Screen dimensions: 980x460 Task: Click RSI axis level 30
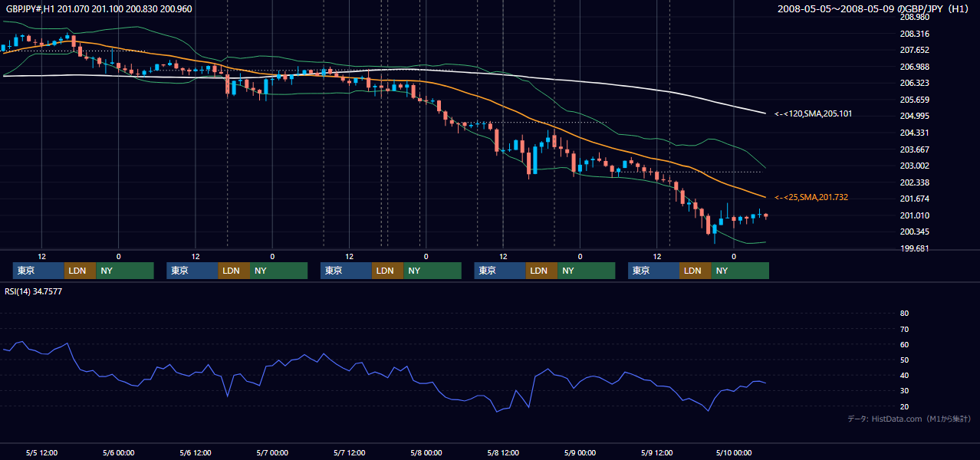(x=904, y=391)
